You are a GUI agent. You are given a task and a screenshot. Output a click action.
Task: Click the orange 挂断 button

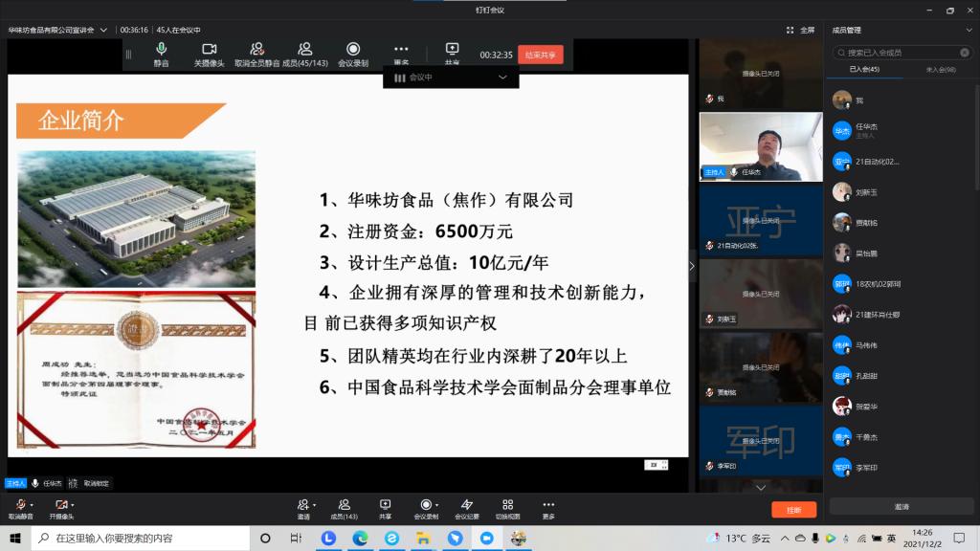point(793,510)
